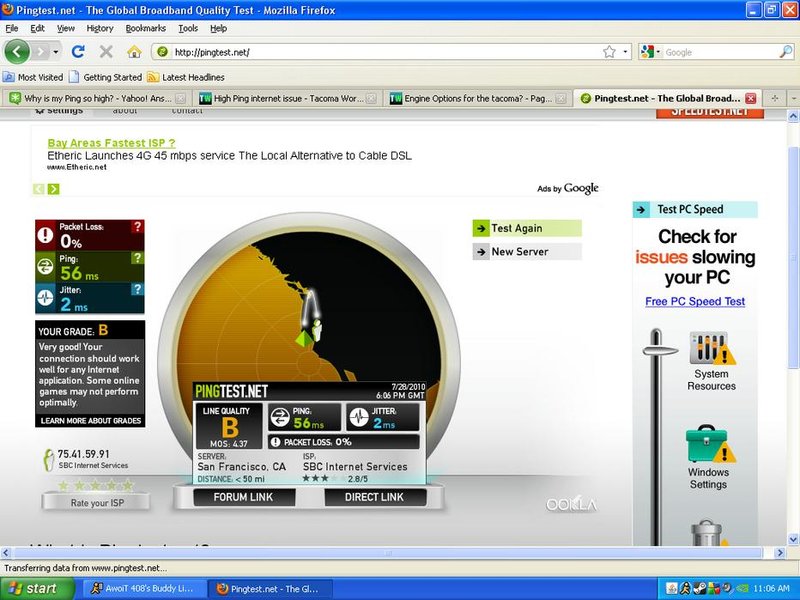Open AwoiT 408's Buddy List taskbar item

[x=143, y=588]
